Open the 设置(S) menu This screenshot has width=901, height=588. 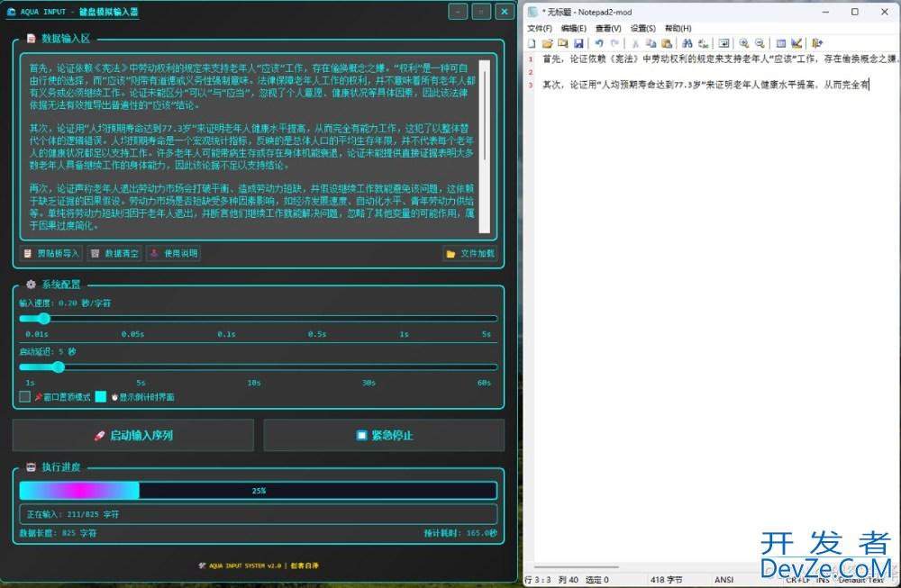pyautogui.click(x=642, y=29)
